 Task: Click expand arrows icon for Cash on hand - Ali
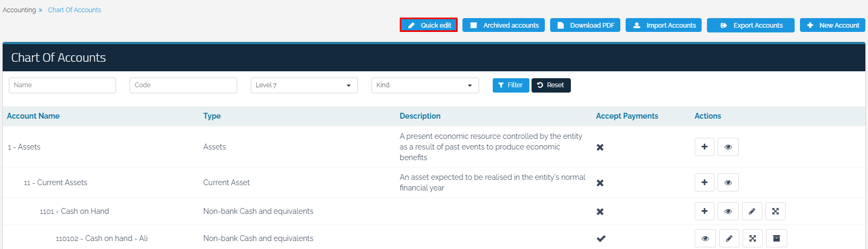[752, 238]
